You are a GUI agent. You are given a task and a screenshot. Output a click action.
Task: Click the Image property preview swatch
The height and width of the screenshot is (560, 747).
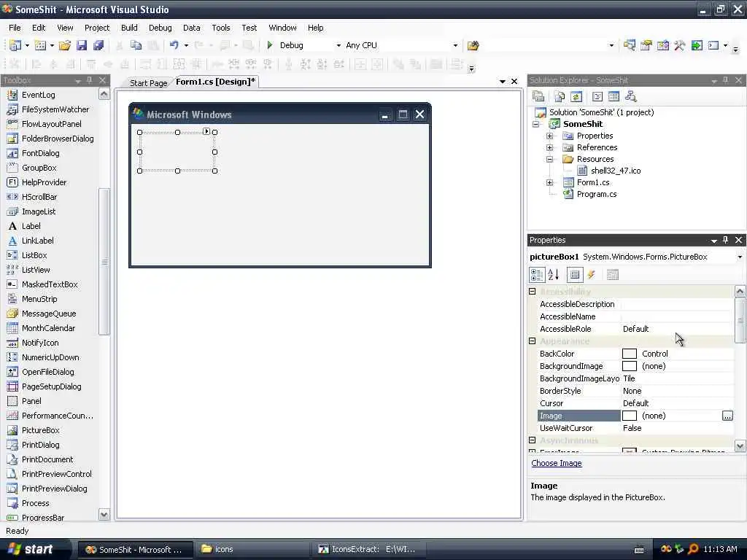click(630, 416)
